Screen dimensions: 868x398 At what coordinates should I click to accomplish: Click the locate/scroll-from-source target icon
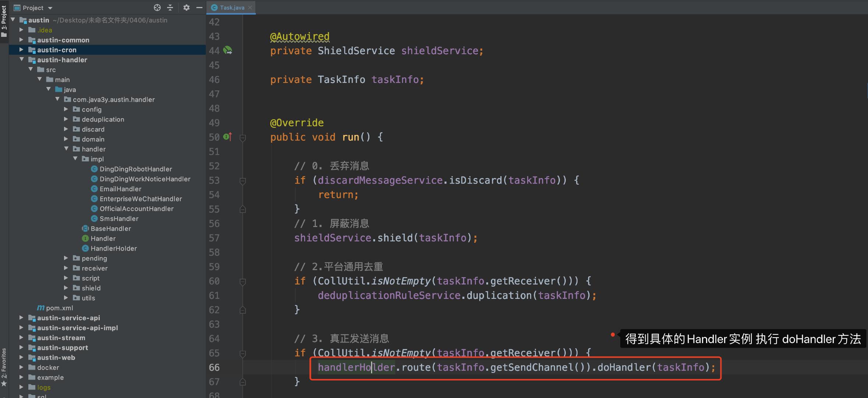(x=157, y=7)
